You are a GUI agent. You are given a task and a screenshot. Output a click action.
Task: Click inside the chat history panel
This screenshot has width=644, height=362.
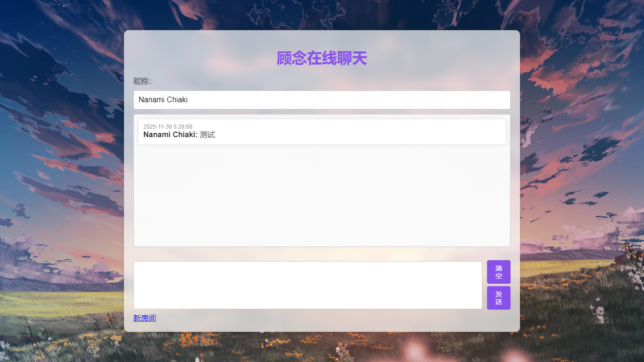tap(322, 198)
